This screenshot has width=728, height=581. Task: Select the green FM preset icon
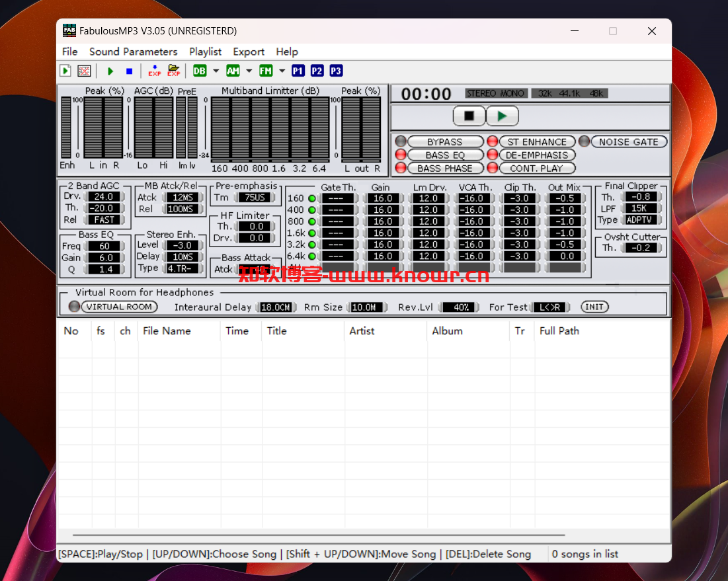(266, 71)
